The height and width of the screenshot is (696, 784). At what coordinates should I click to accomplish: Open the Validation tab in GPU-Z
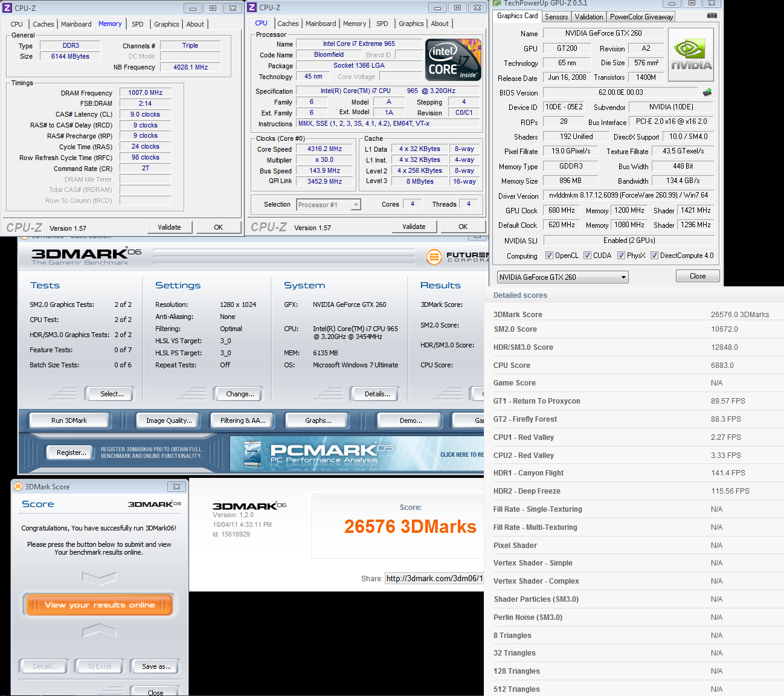pyautogui.click(x=589, y=17)
